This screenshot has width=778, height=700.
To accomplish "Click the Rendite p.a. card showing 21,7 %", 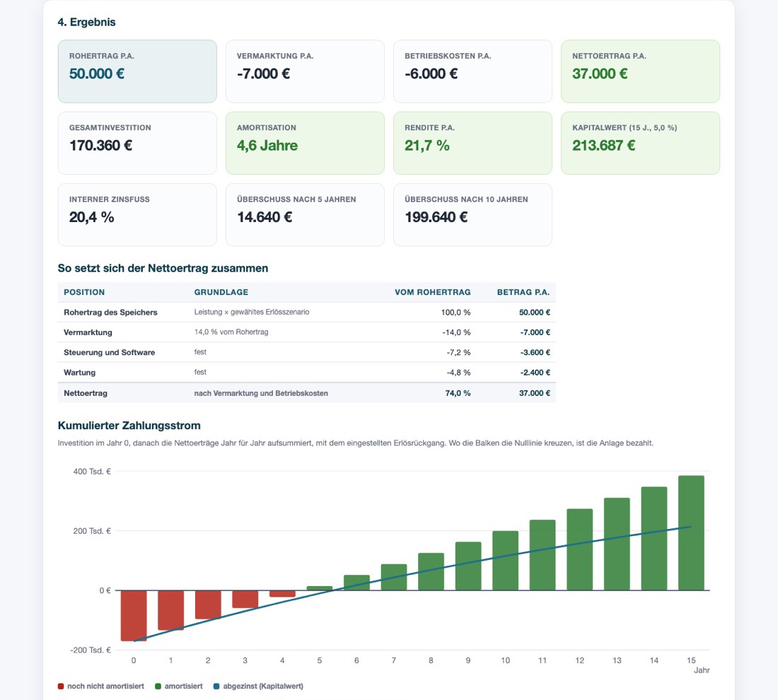I will click(x=473, y=143).
